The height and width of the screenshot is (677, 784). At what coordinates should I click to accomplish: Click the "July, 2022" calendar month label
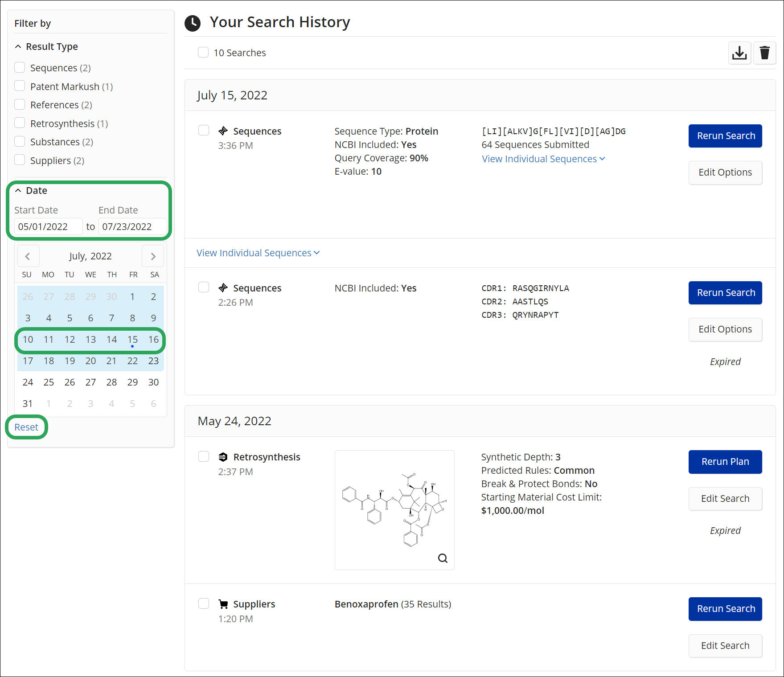click(90, 256)
